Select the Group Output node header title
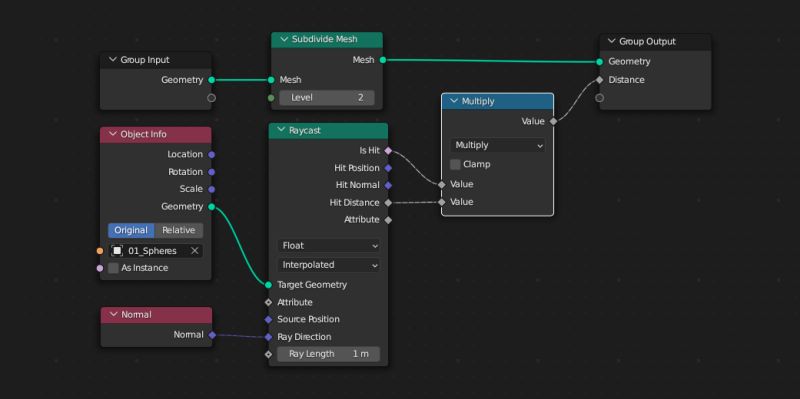This screenshot has width=800, height=399. tap(647, 41)
